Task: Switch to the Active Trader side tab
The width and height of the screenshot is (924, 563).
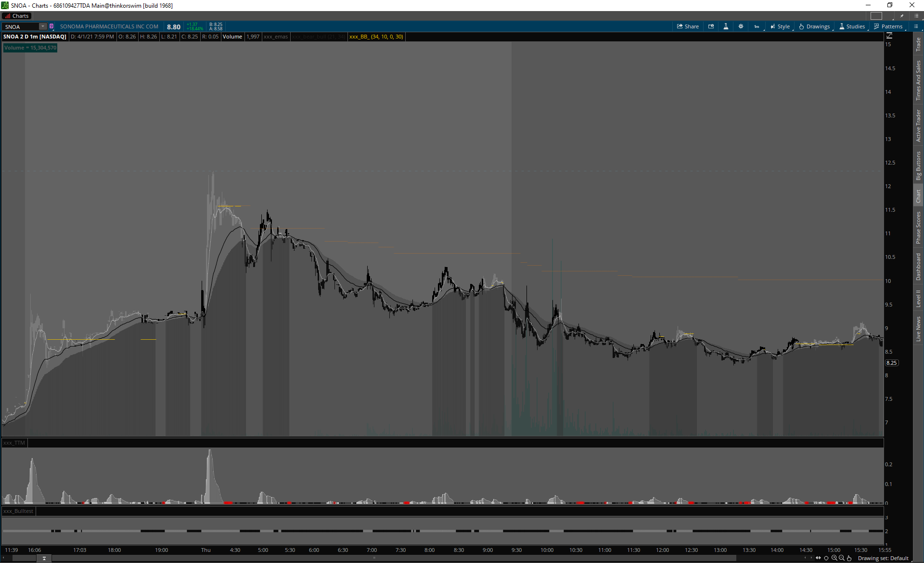Action: pos(918,126)
